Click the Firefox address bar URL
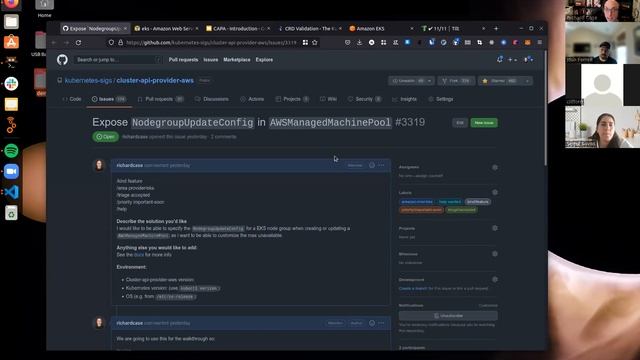640x360 pixels. 211,42
